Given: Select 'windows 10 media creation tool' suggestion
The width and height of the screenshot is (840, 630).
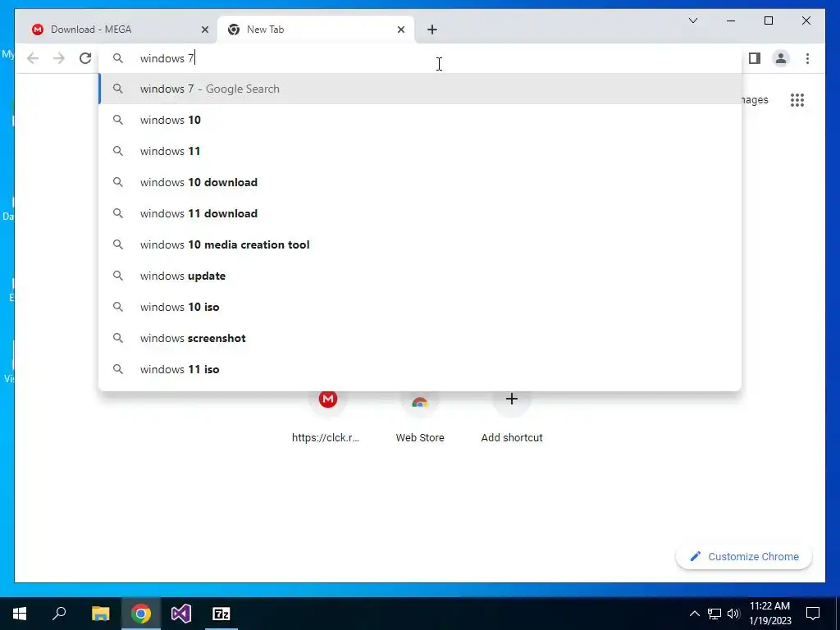Looking at the screenshot, I should tap(420, 244).
